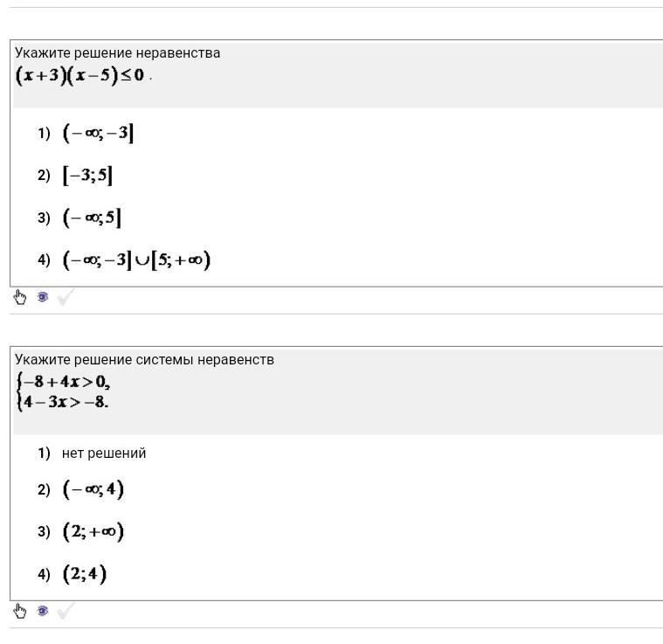Select the union answer (−∞; −3]∪[5; +∞)

(136, 260)
